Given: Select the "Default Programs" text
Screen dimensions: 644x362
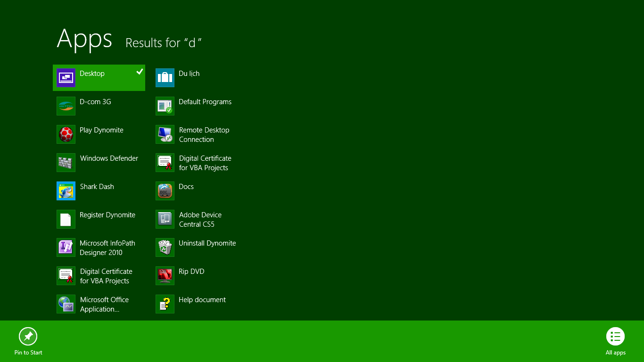Looking at the screenshot, I should (205, 102).
